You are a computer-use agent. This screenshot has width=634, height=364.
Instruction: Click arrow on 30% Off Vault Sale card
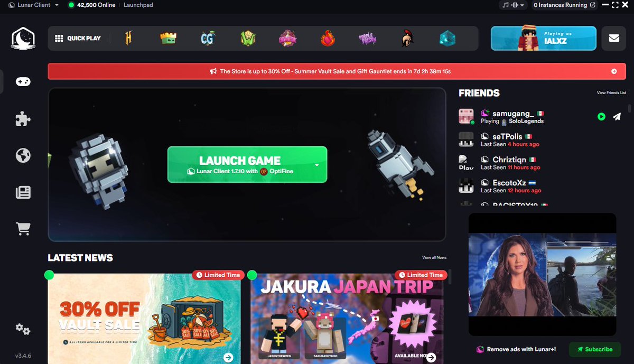228,358
